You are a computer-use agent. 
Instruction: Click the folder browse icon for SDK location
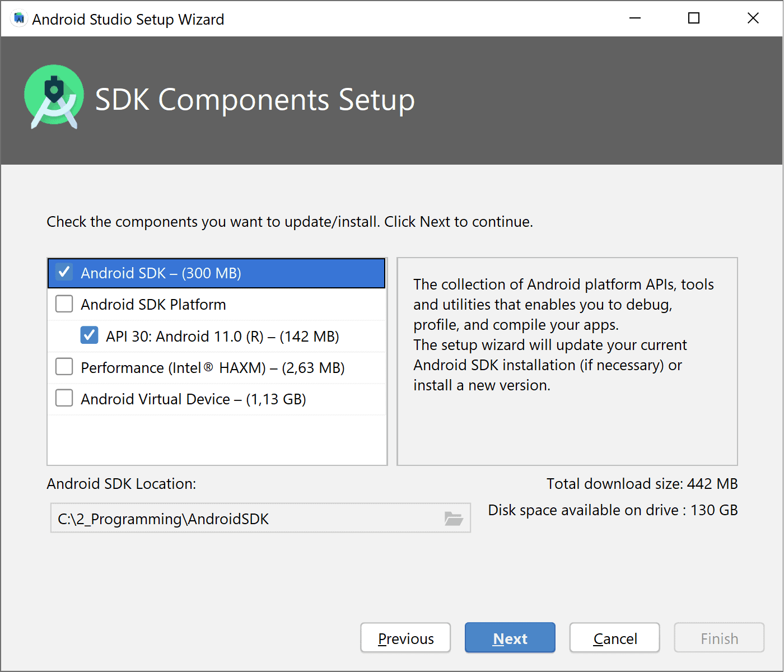coord(454,519)
